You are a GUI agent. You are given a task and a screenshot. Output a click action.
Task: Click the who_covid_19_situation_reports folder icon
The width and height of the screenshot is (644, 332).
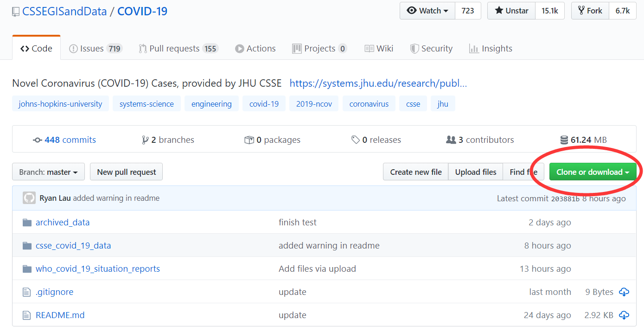point(27,269)
